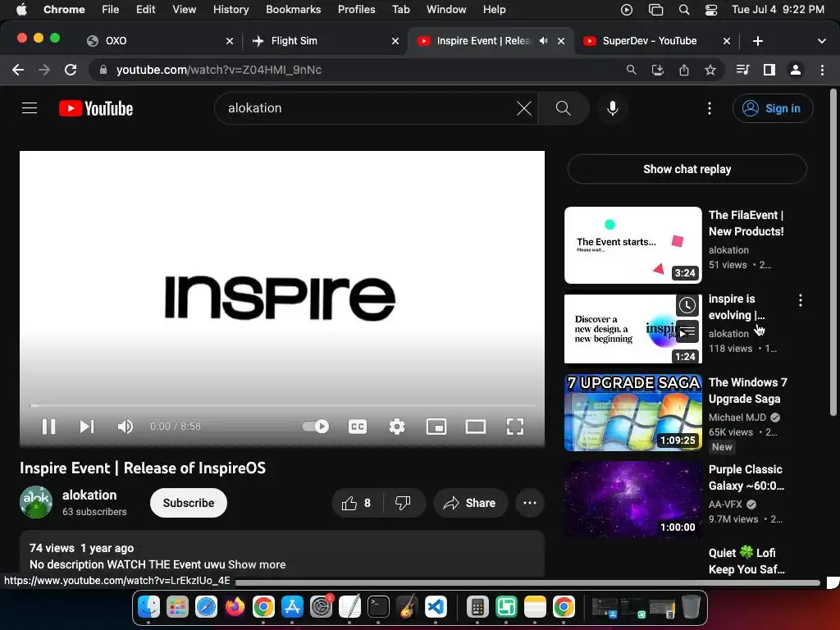Open Purple Classic Galaxy video title
Screen dimensions: 840x630
[746, 477]
